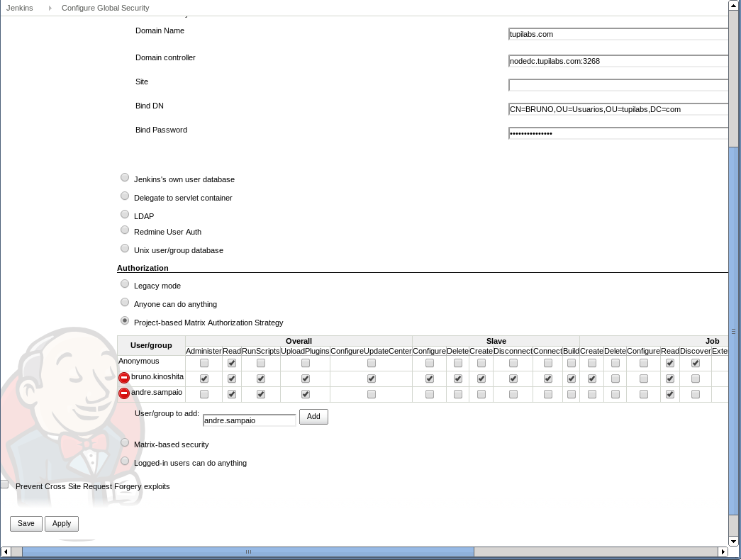Grant Anonymous the Overall Administer permission

pyautogui.click(x=204, y=362)
